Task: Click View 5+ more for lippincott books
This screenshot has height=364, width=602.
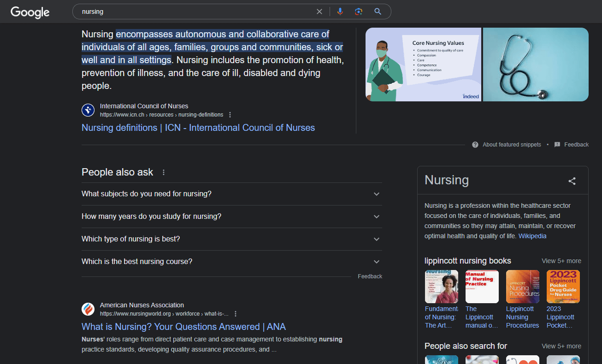Action: tap(561, 261)
